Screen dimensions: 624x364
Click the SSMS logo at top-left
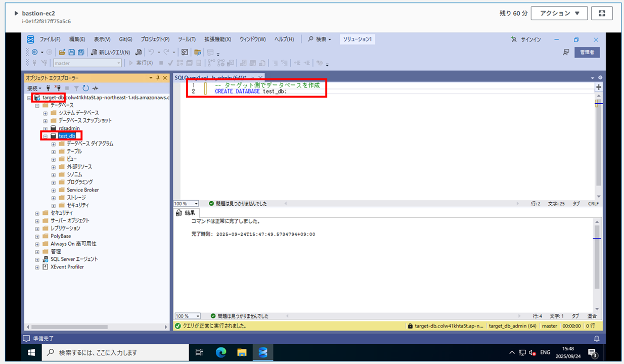pyautogui.click(x=30, y=39)
